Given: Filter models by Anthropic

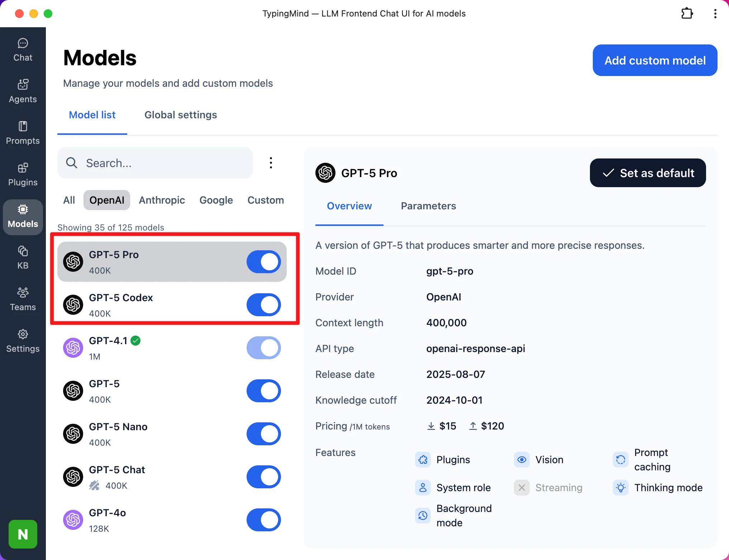Looking at the screenshot, I should point(162,200).
